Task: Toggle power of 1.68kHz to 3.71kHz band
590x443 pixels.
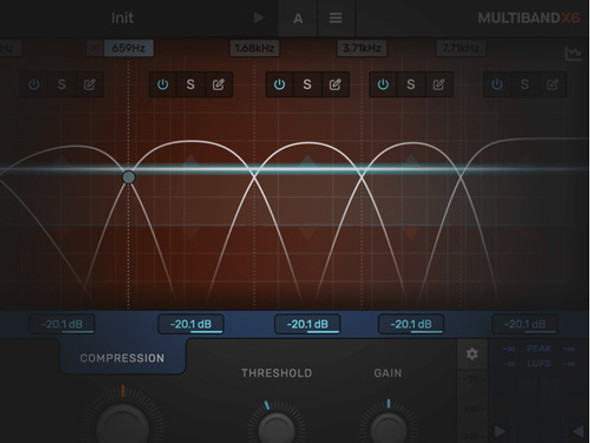Action: click(279, 84)
